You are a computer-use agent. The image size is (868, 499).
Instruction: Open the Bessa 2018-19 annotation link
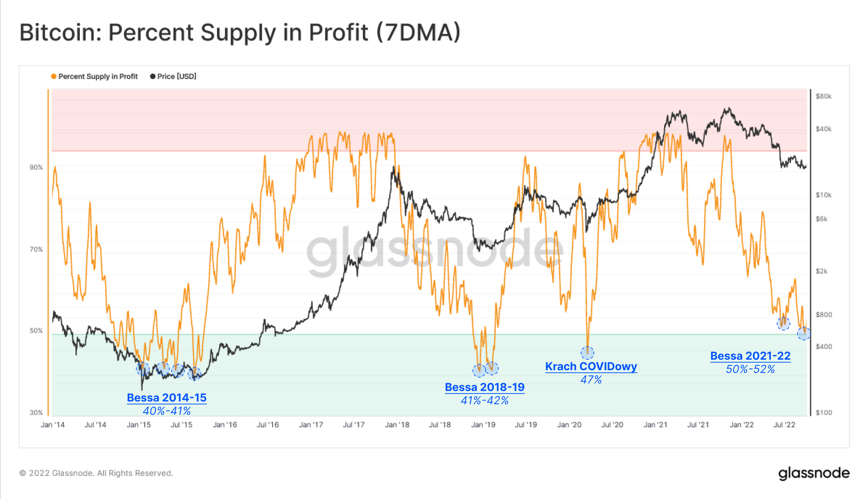[x=485, y=387]
